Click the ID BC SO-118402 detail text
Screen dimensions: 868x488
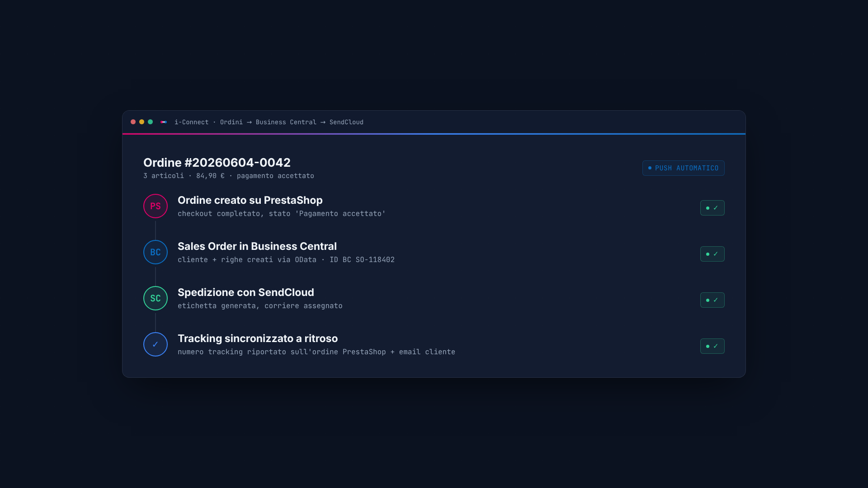pyautogui.click(x=362, y=260)
